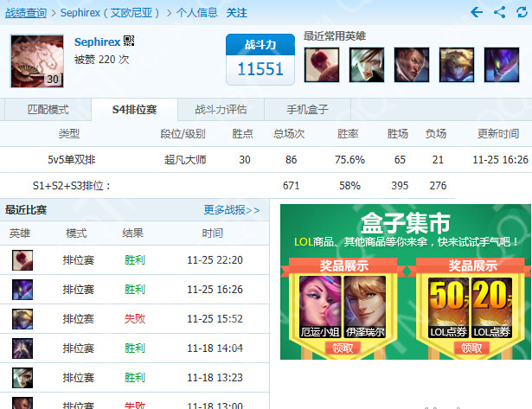Select the fifth recent hero, Kha'Zix
Viewport: 532px width, 409px height.
(502, 65)
